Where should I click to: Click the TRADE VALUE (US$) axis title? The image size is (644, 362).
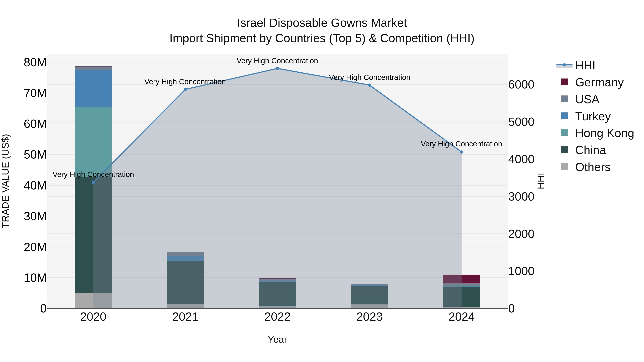6,181
